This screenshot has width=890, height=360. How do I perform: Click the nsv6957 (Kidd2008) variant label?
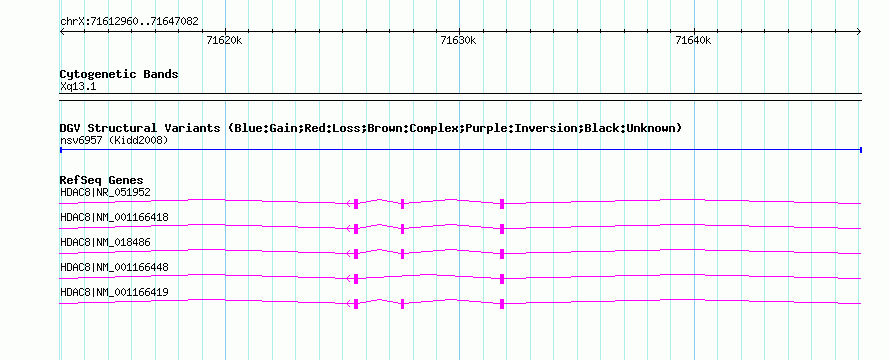114,140
